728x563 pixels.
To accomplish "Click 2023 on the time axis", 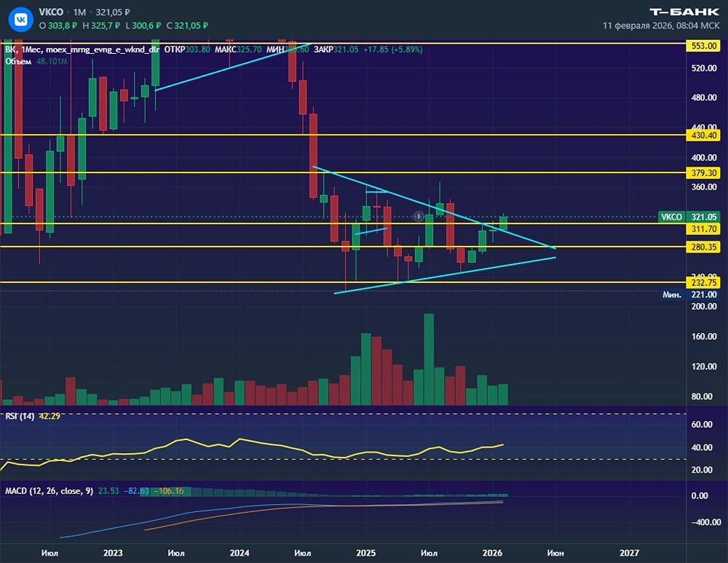I will coord(113,553).
